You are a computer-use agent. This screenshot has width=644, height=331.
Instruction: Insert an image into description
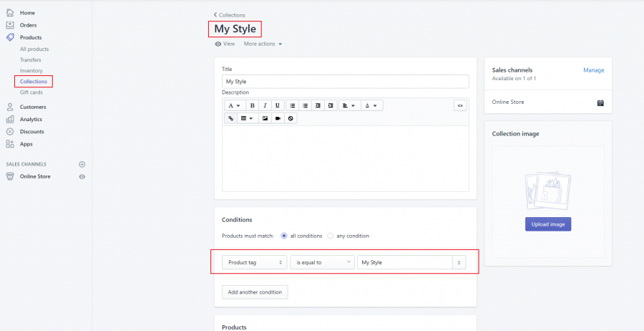point(265,118)
